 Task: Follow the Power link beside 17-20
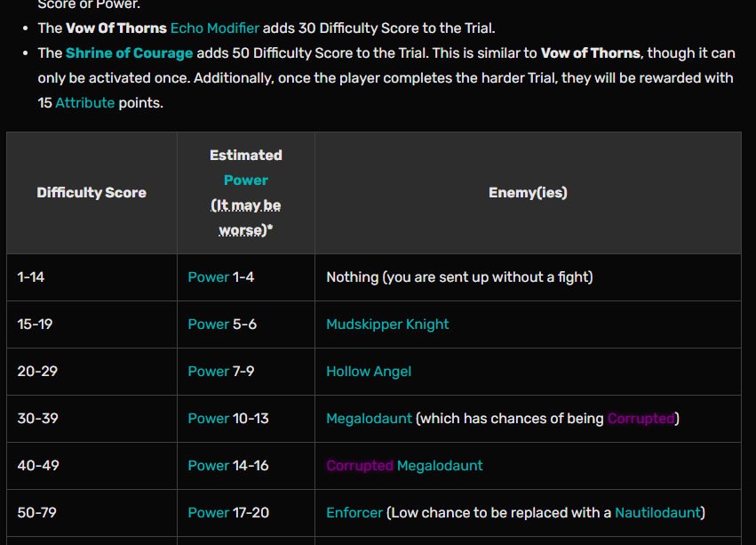(x=208, y=513)
